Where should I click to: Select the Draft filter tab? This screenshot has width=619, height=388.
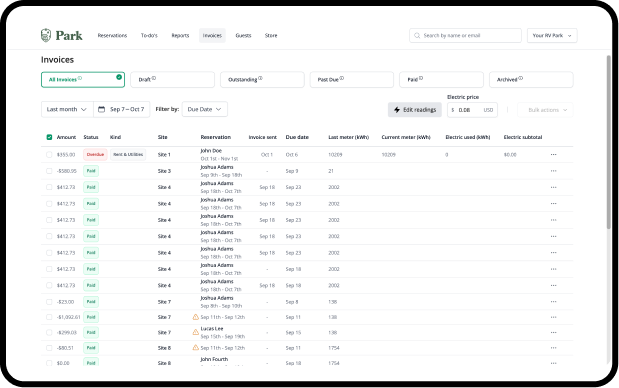click(173, 79)
